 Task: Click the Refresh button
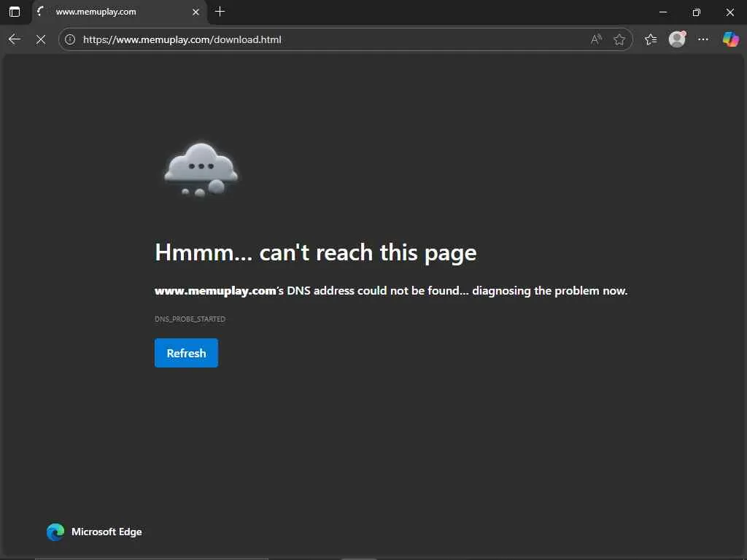(x=186, y=353)
